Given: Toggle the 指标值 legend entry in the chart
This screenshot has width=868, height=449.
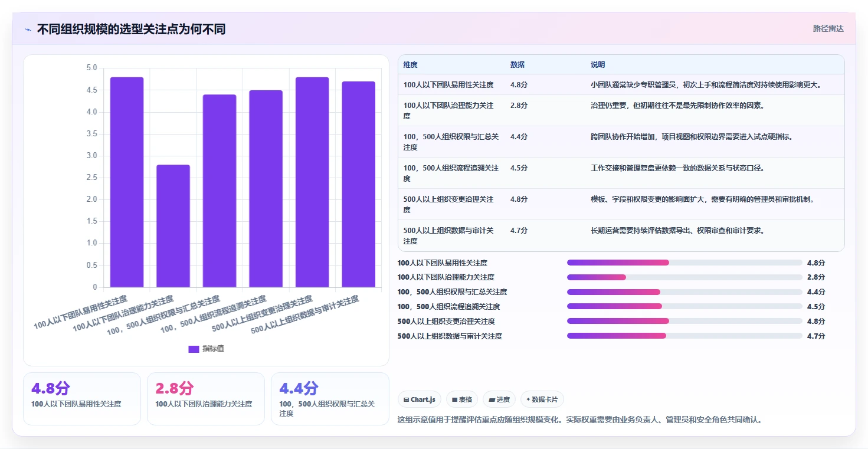Looking at the screenshot, I should coord(206,349).
